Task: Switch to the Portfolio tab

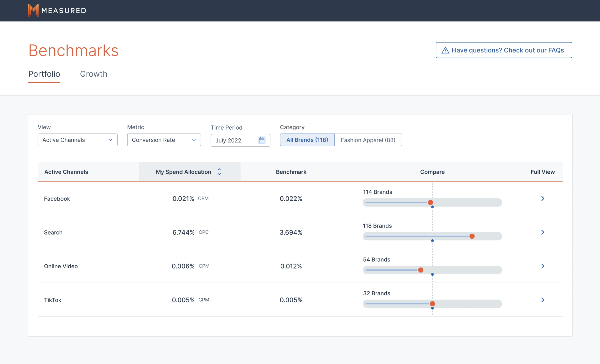Action: pos(44,74)
